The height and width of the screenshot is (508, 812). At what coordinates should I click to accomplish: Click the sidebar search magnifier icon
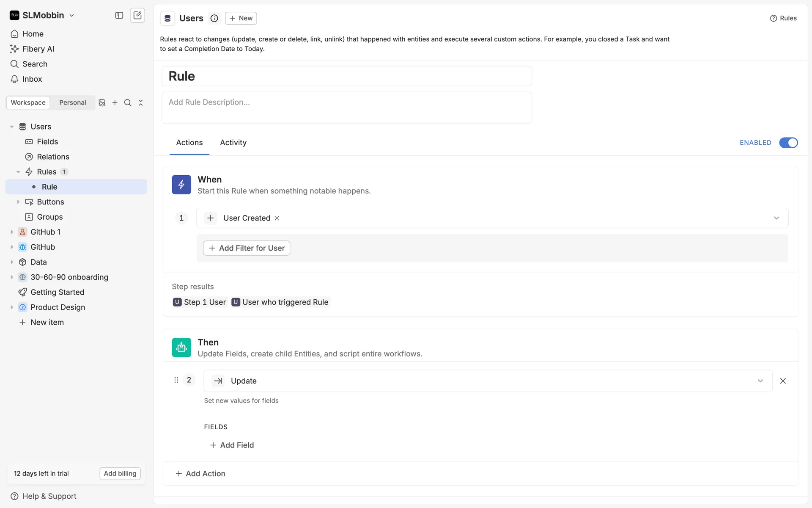coord(128,102)
